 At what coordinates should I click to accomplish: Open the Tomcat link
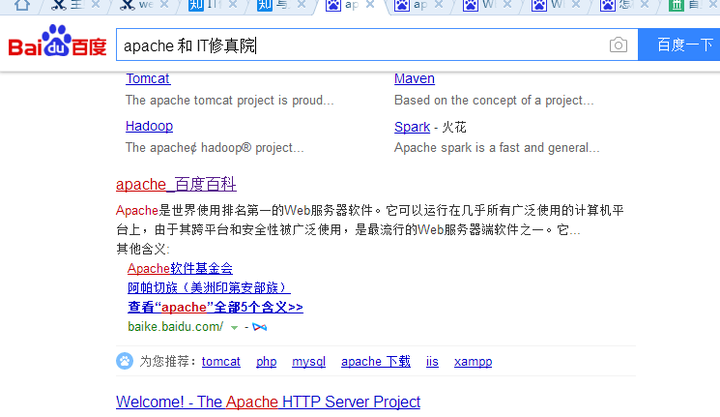(148, 79)
